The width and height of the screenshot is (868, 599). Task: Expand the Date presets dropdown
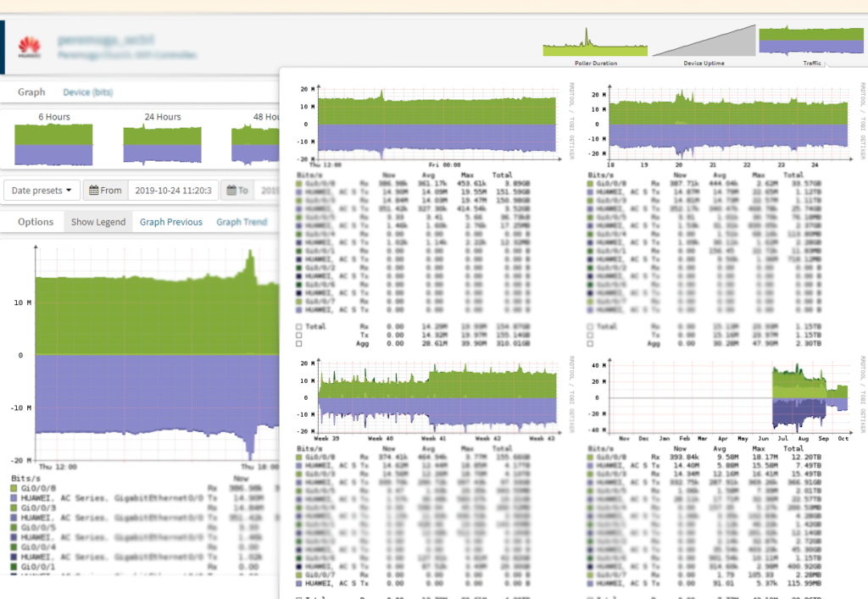point(42,191)
